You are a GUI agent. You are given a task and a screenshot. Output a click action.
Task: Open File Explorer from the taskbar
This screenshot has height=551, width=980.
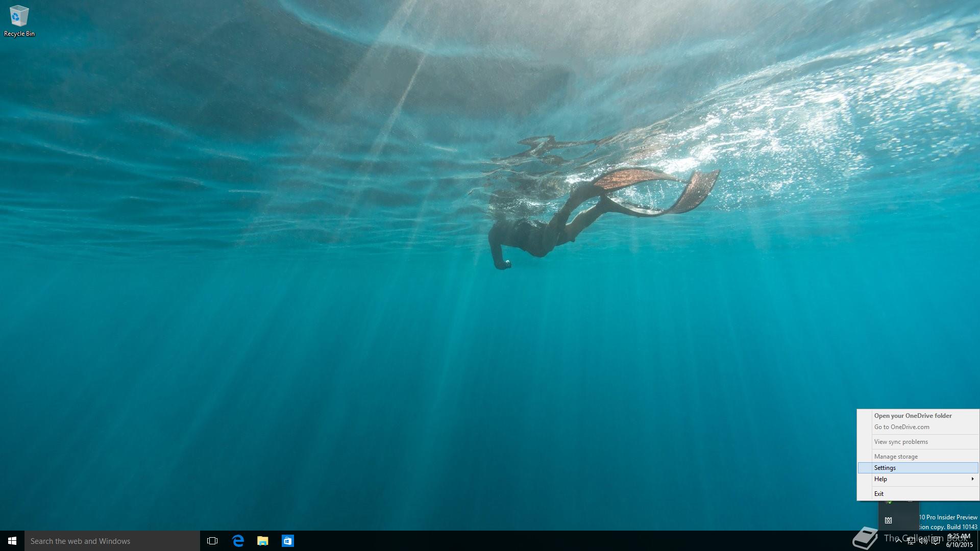click(263, 541)
